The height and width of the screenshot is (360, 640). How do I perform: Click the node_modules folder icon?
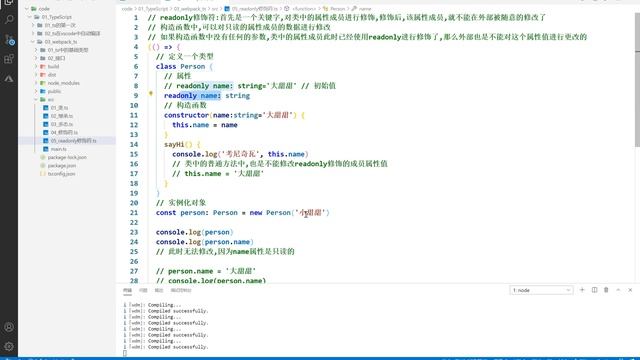tap(43, 83)
